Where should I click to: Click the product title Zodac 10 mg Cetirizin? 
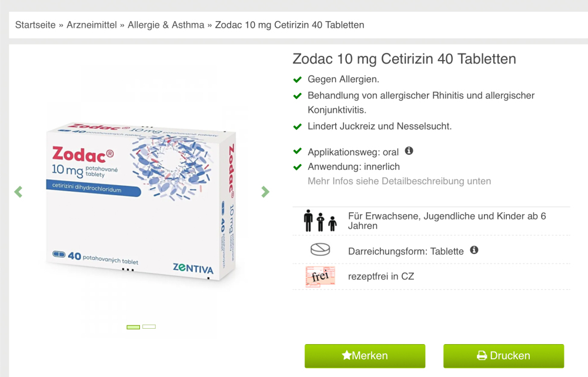coord(405,59)
